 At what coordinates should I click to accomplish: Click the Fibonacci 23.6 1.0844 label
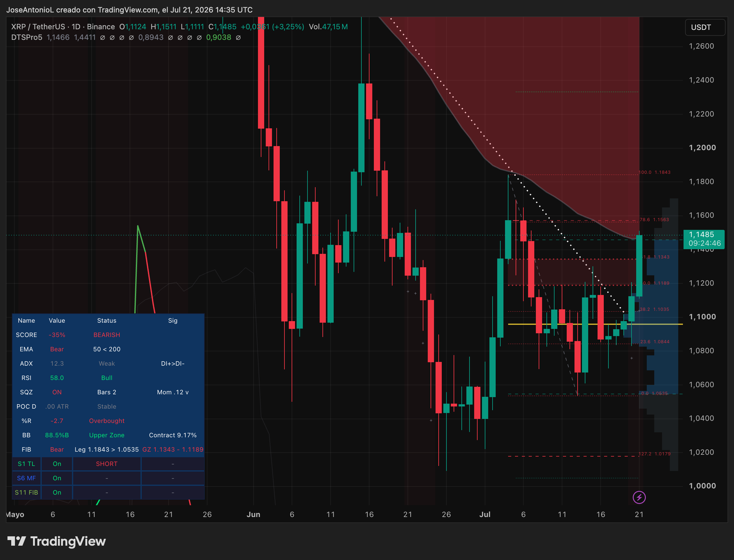[655, 342]
